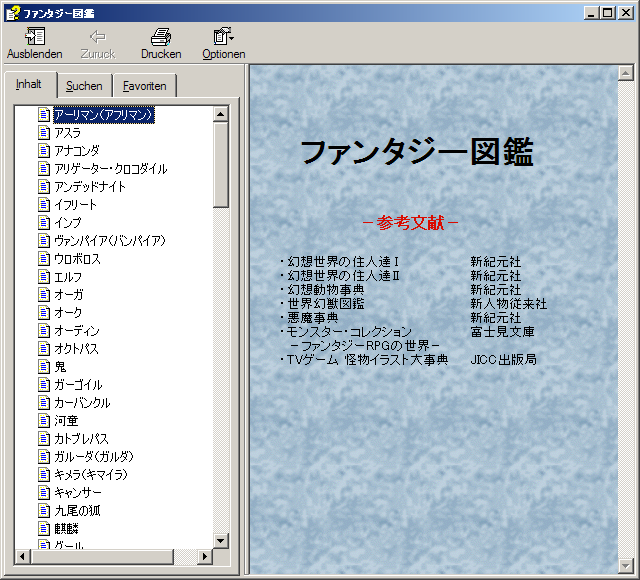The width and height of the screenshot is (640, 580).
Task: Switch to the Suchen tab
Action: tap(84, 86)
